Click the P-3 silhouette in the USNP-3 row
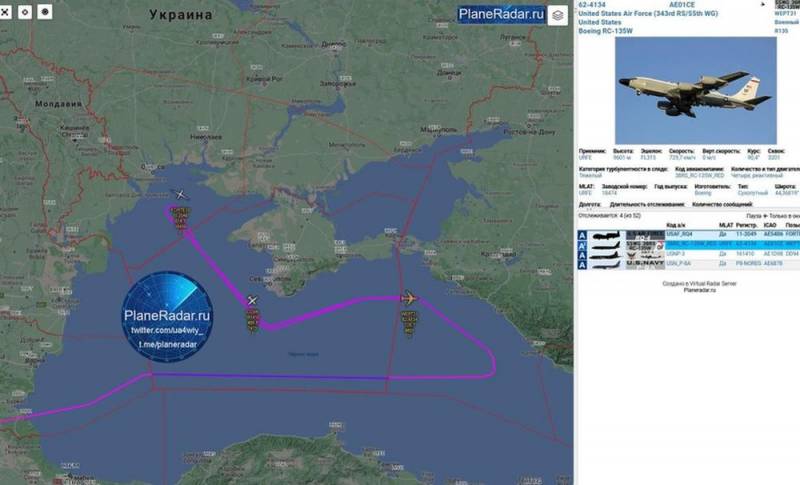The width and height of the screenshot is (800, 485). [606, 254]
